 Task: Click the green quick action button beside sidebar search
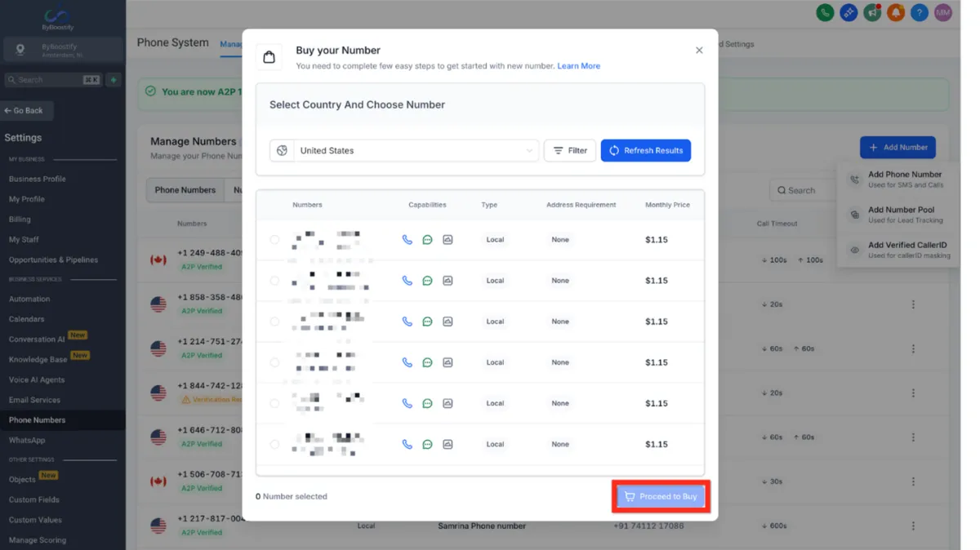114,80
